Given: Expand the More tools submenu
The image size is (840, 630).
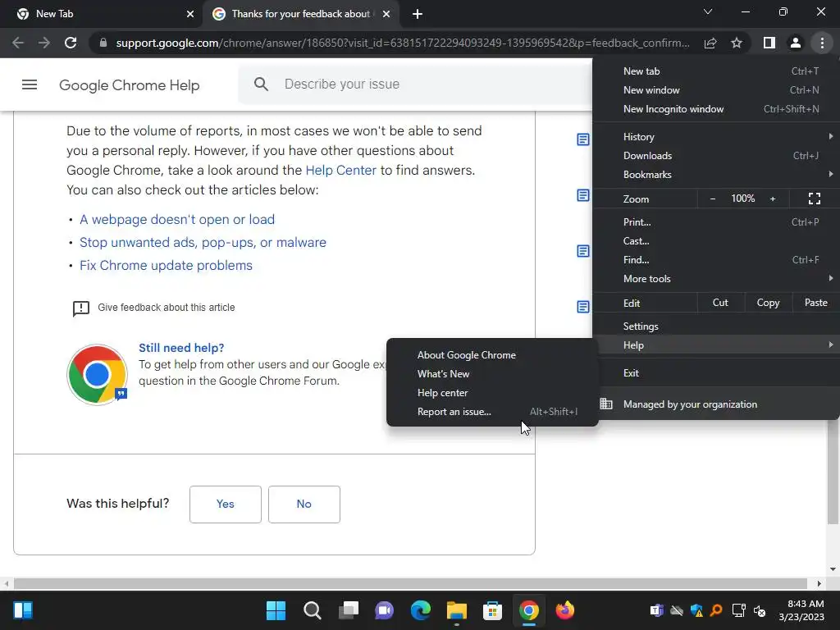Looking at the screenshot, I should 715,279.
